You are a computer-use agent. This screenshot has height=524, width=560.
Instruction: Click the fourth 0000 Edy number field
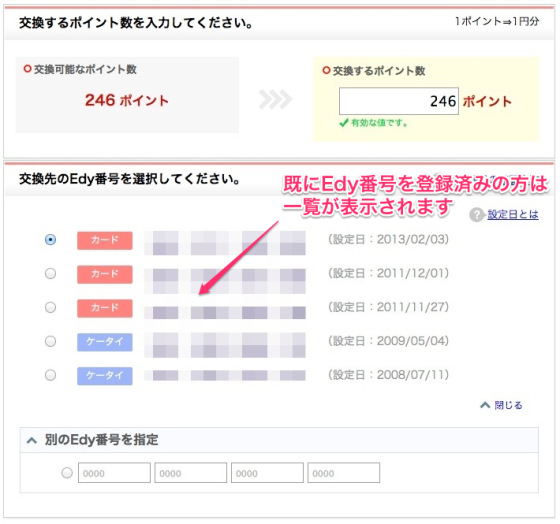pos(344,473)
